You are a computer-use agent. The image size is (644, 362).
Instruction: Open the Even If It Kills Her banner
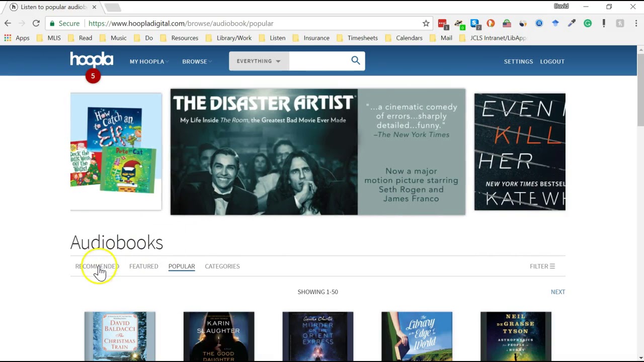click(x=520, y=151)
